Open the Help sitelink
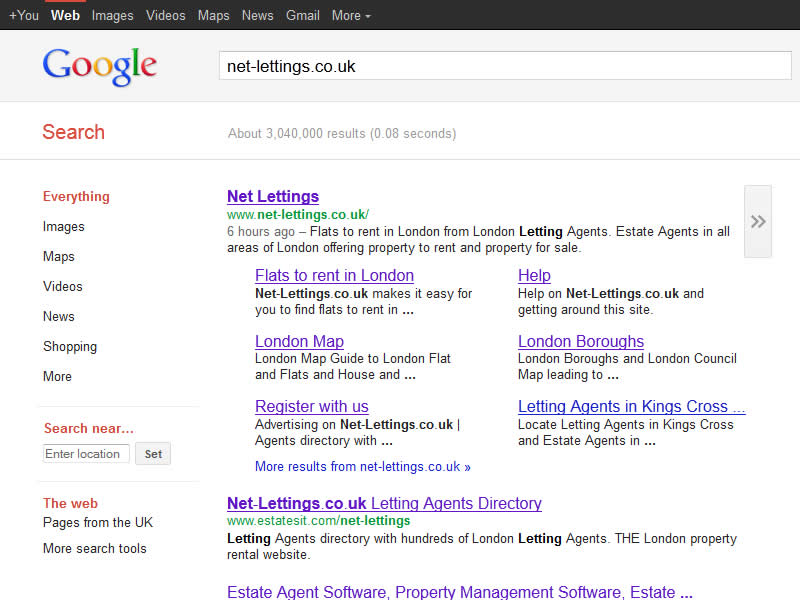 pos(534,276)
